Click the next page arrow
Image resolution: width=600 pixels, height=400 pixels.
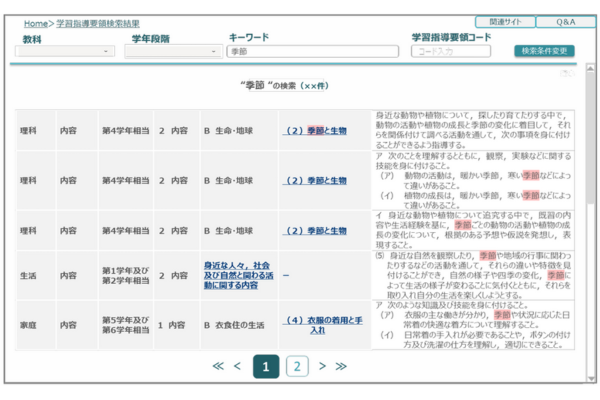(x=322, y=366)
